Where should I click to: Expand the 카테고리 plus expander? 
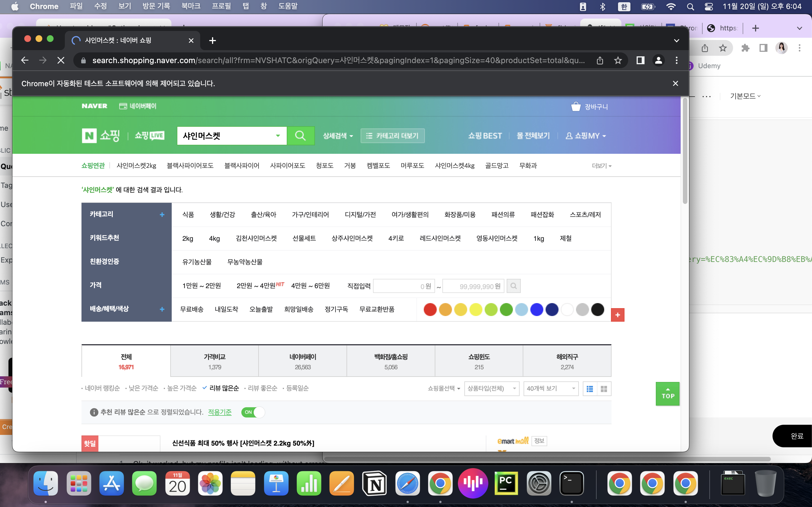click(162, 215)
